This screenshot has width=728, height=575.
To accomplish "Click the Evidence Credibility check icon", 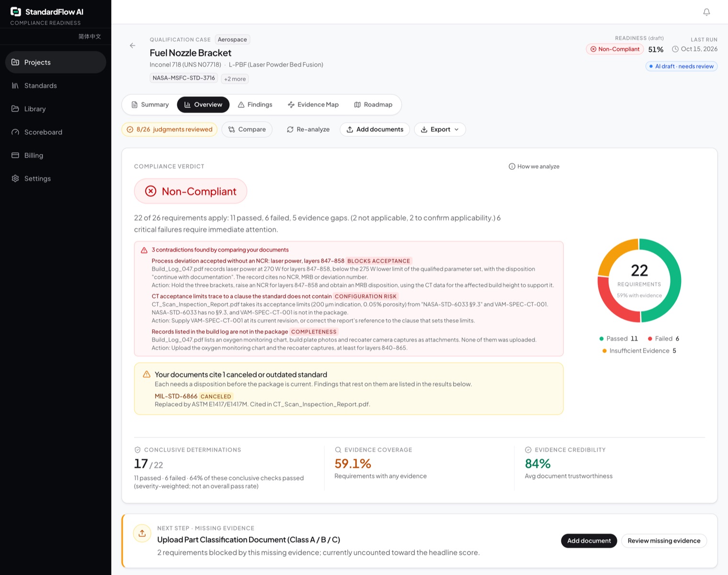I will 528,450.
